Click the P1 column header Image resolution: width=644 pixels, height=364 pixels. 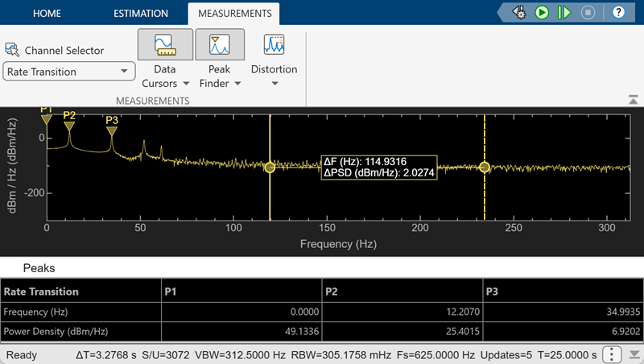pyautogui.click(x=242, y=292)
